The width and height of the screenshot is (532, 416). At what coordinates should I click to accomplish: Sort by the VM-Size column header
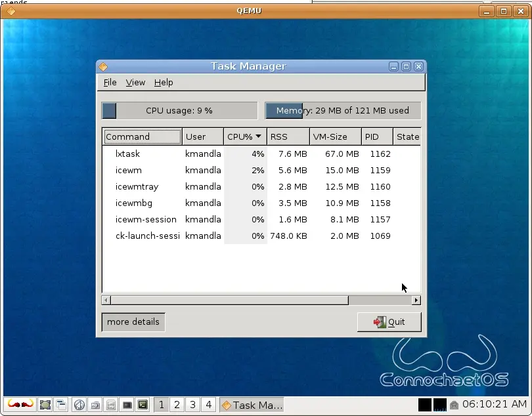(336, 136)
